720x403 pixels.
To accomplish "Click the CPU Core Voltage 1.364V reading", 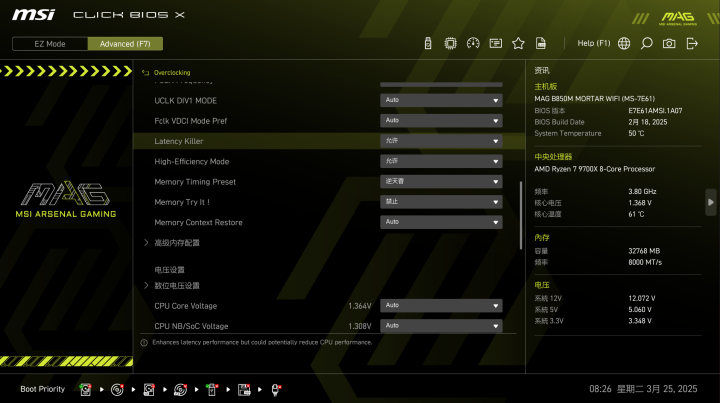I will 360,306.
